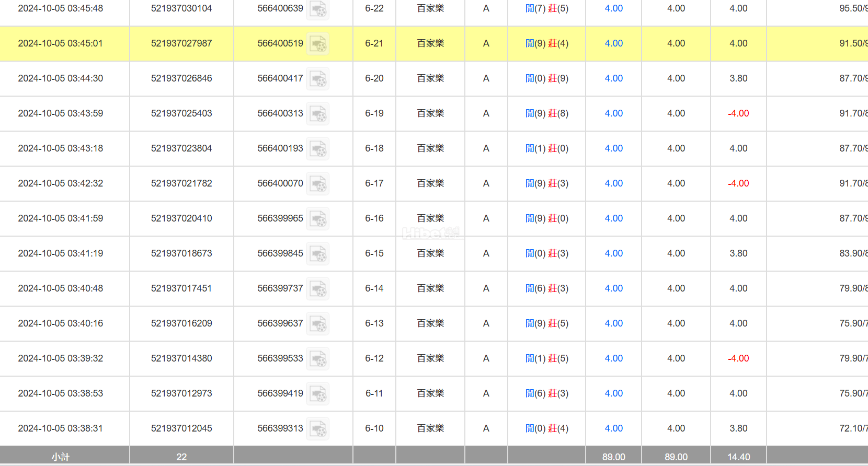
Task: Click timestamp 2024-10-05 03:45:01
Action: click(61, 43)
